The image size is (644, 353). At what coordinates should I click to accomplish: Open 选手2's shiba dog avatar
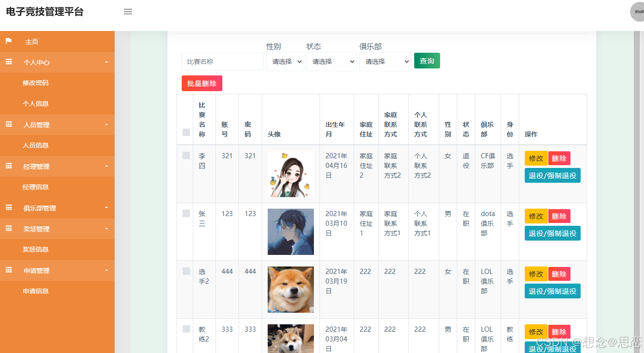pyautogui.click(x=291, y=290)
